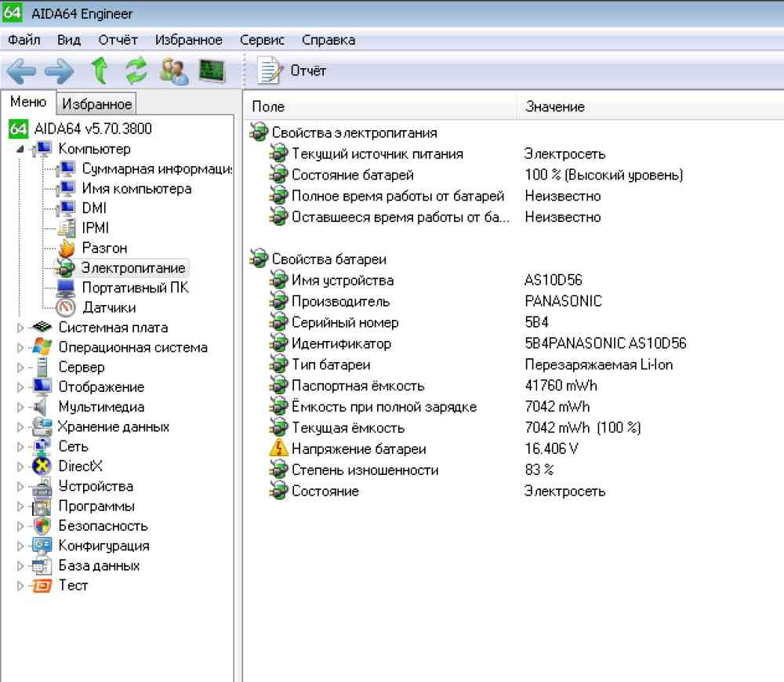Click the Отчёт toolbar button label
The image size is (784, 682).
coord(308,71)
